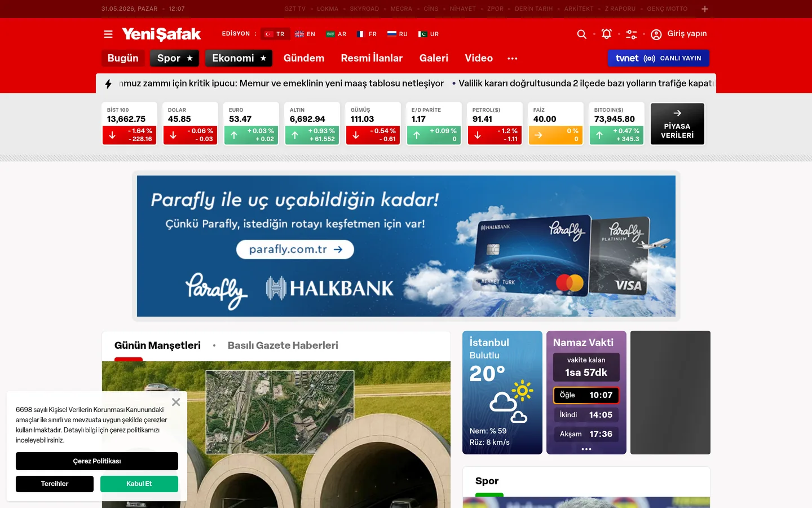Open the Petrol($) price card
The image size is (812, 508).
point(495,124)
